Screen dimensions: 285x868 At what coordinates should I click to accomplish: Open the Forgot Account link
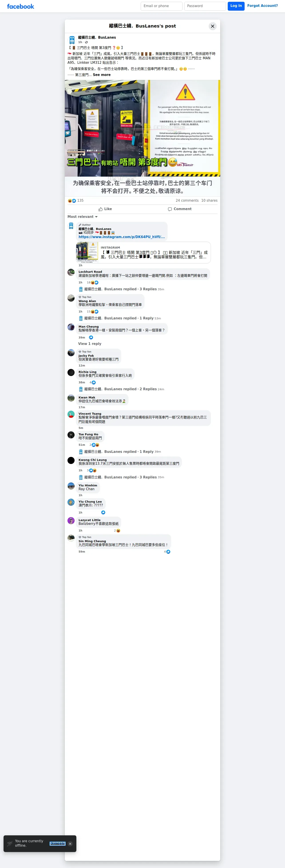click(262, 6)
